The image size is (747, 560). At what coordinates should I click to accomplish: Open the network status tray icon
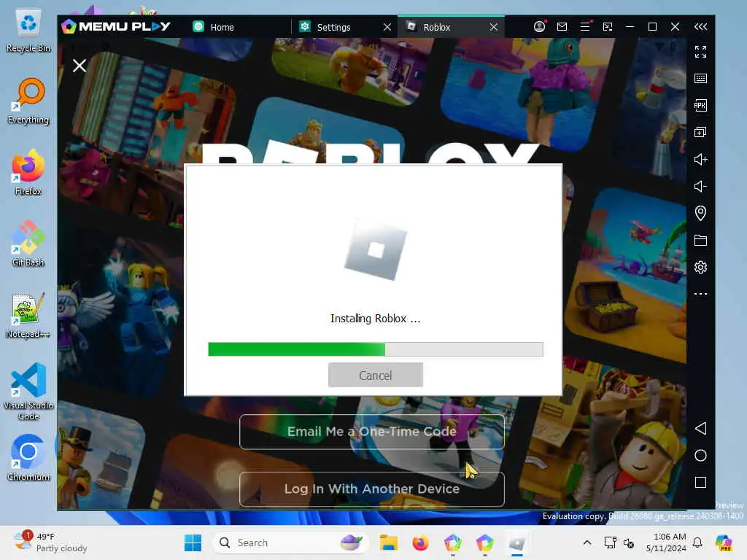(x=610, y=542)
